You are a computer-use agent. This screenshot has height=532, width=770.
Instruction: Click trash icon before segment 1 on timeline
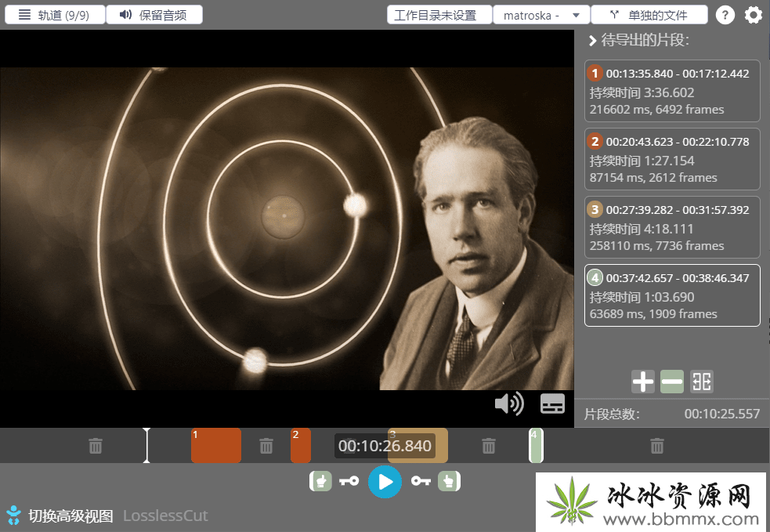(x=96, y=446)
